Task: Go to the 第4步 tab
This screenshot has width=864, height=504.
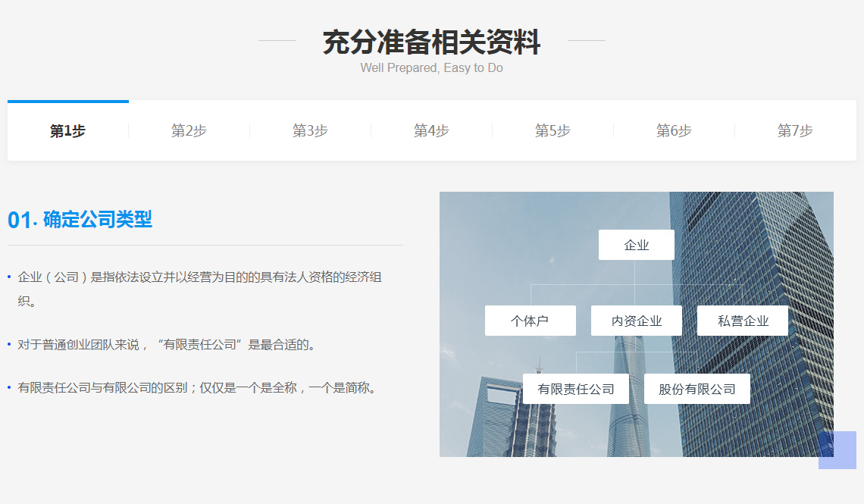Action: [431, 130]
